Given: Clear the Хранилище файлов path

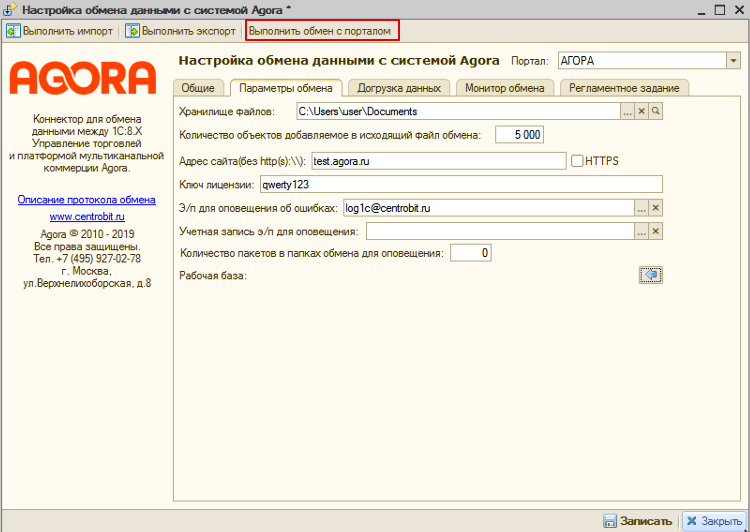Looking at the screenshot, I should point(642,111).
